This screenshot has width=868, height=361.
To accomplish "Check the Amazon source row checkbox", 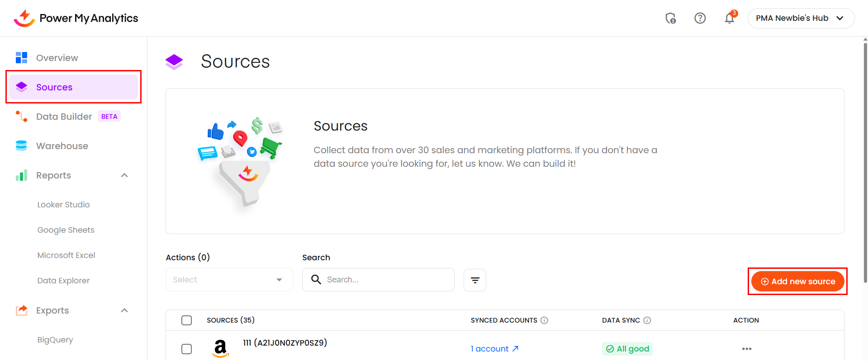I will [186, 349].
